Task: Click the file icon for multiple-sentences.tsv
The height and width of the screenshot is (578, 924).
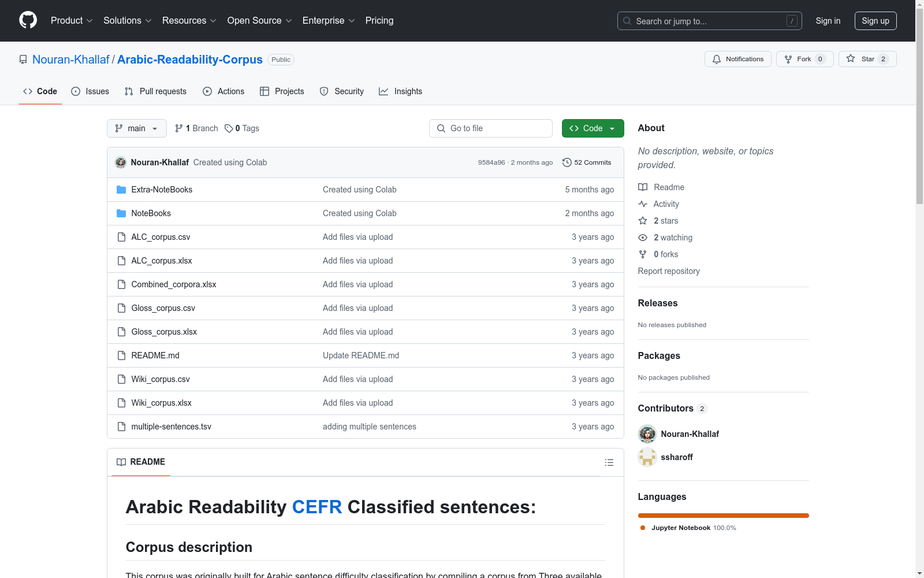Action: [121, 427]
